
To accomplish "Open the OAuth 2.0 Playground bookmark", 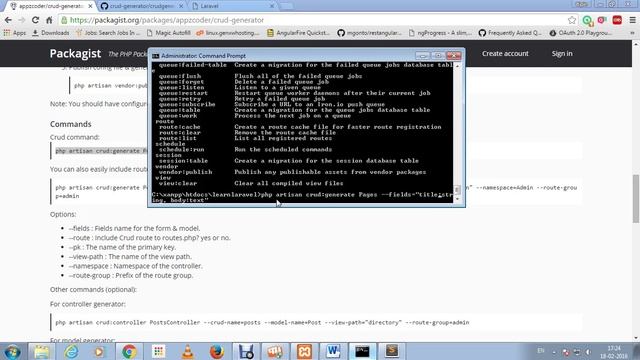I will pos(582,33).
